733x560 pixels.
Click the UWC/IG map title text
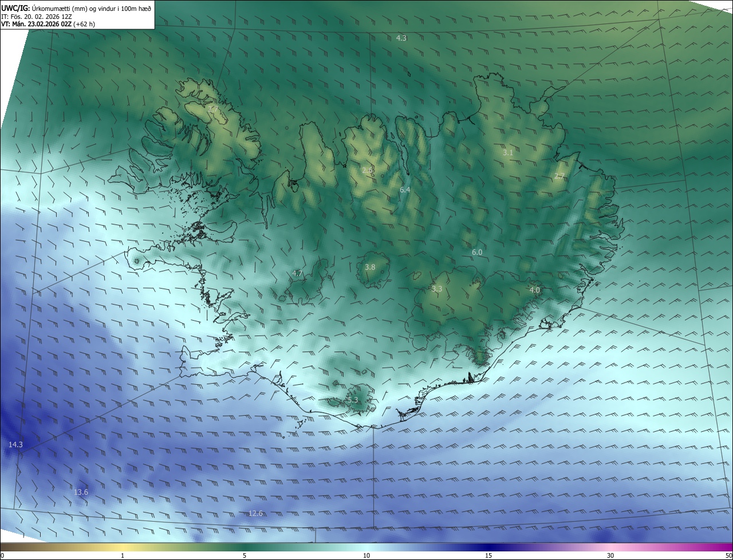pyautogui.click(x=76, y=8)
